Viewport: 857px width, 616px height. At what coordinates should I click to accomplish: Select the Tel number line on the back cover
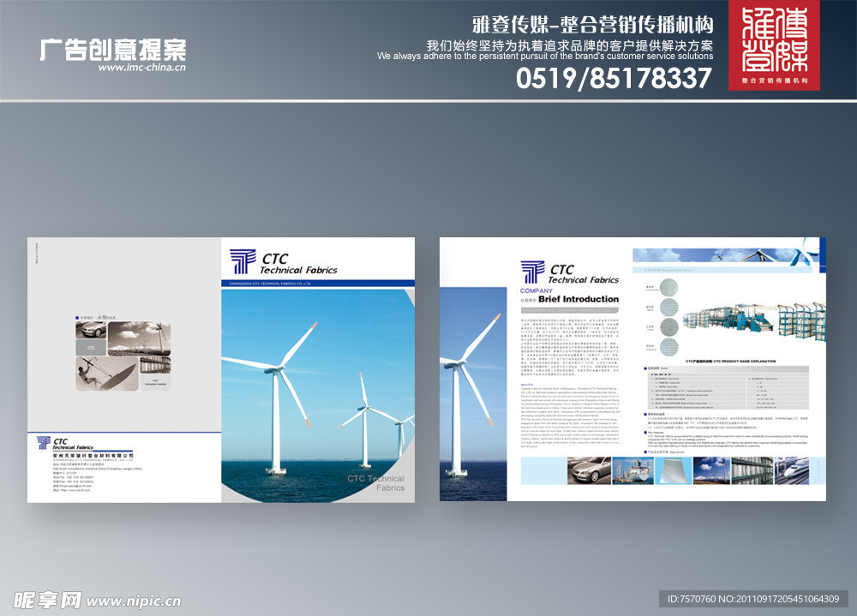(73, 477)
